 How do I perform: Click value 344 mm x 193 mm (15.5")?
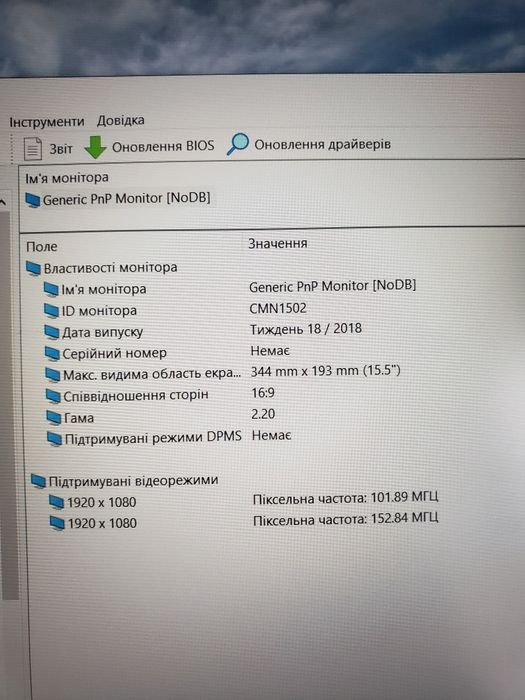click(325, 371)
